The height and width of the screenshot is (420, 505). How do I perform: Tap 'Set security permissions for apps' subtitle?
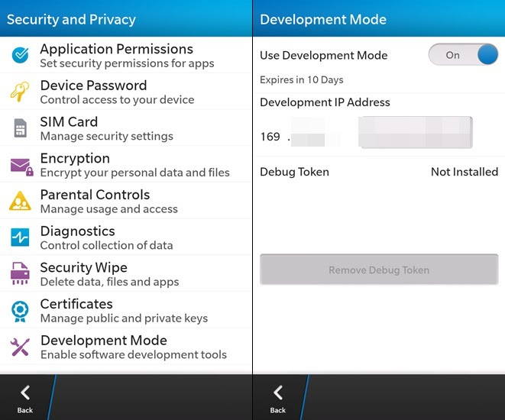coord(128,63)
